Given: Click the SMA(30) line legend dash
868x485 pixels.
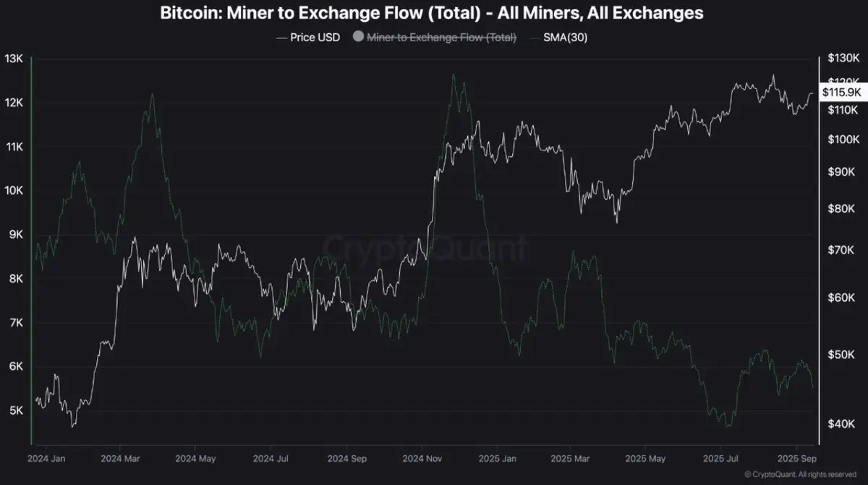Looking at the screenshot, I should pos(534,38).
